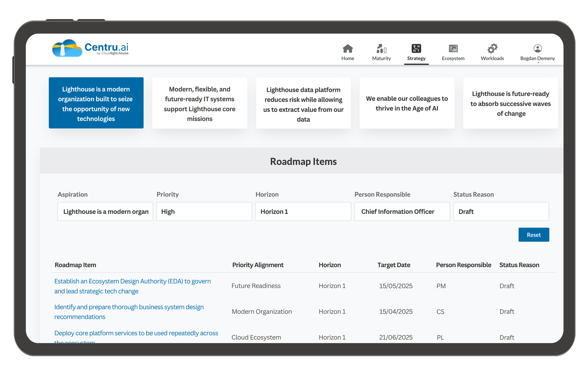Screen dimensions: 588x376
Task: Click Person Responsible table column header
Action: 464,265
